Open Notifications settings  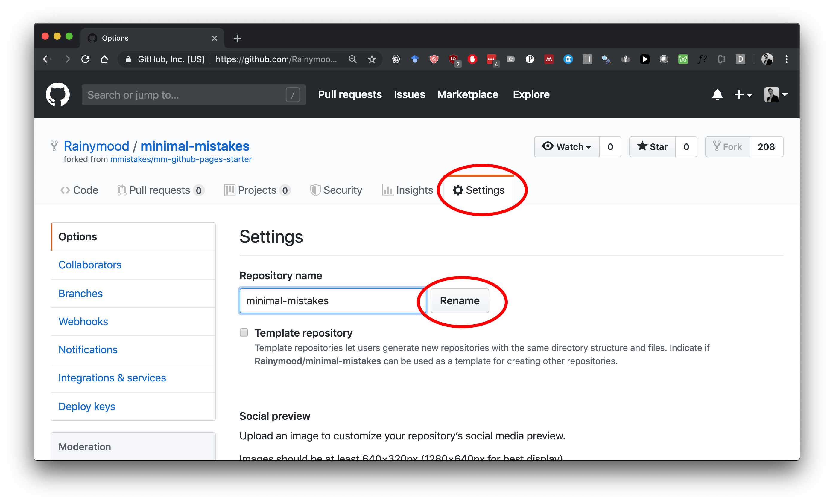pos(133,350)
